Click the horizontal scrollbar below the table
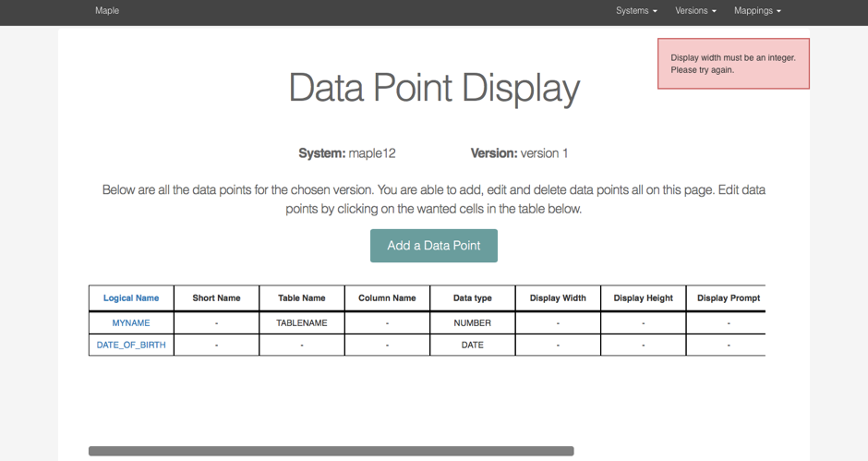Viewport: 868px width, 461px height. pos(331,451)
